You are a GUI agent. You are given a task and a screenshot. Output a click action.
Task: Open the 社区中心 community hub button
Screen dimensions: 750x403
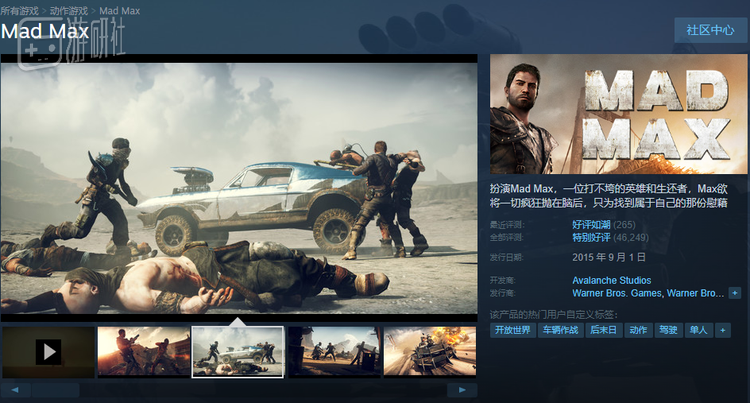pos(710,30)
